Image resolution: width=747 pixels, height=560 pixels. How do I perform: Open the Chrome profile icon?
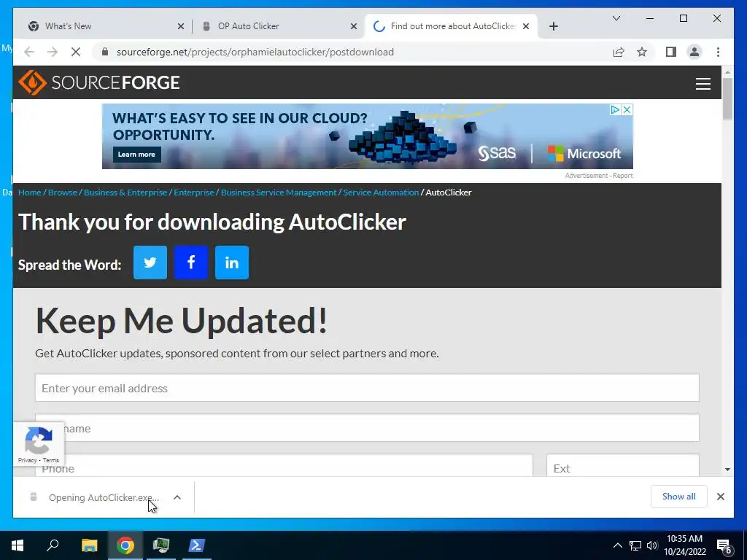click(694, 52)
